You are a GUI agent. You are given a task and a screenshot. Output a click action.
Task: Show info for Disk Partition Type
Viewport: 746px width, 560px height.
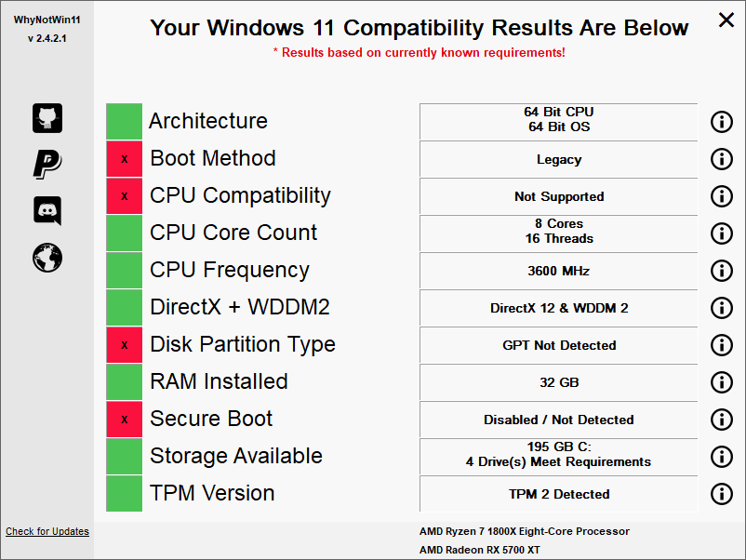click(x=722, y=345)
